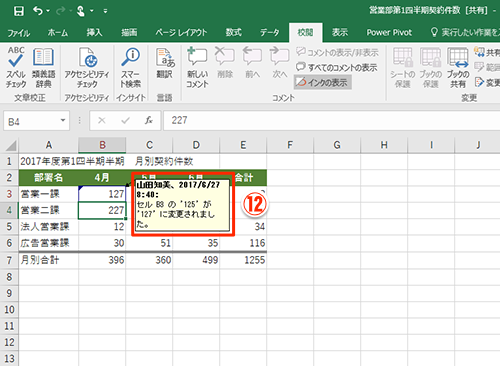Click the Select All corner triangle

coord(10,145)
